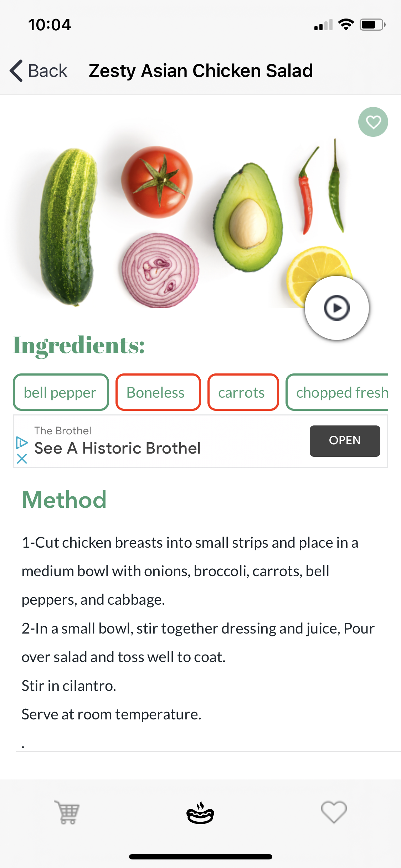Switch to the recipes hot dish tab

point(200,813)
